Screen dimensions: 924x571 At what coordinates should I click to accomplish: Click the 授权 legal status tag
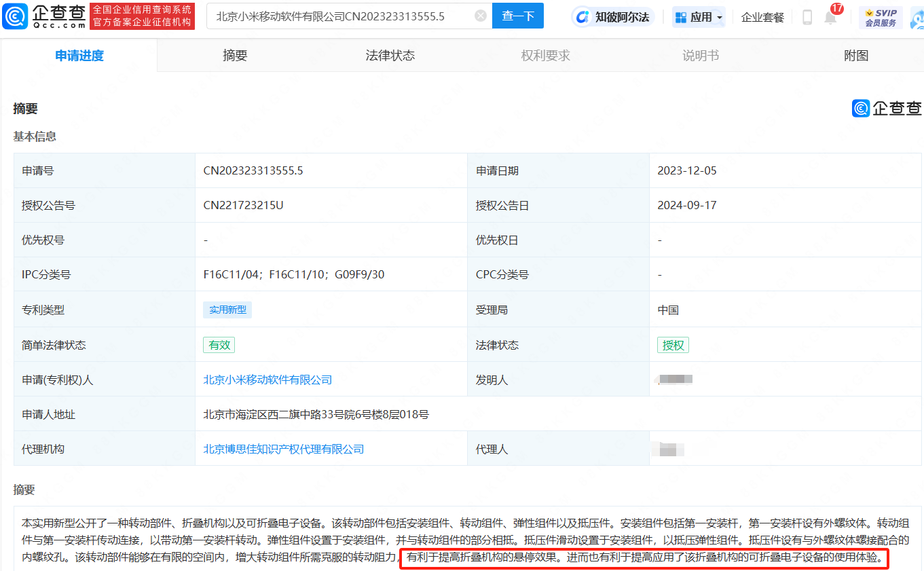[673, 346]
